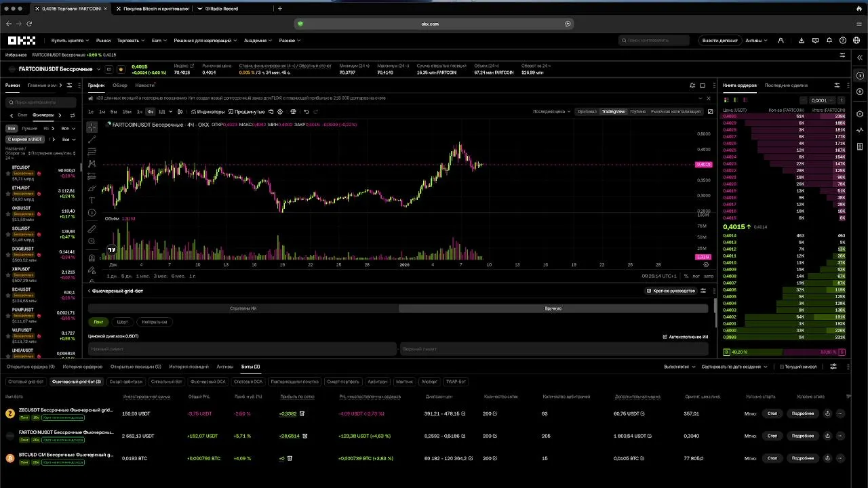Select BTCUSDT in the markets list
This screenshot has width=868, height=488.
click(x=42, y=173)
